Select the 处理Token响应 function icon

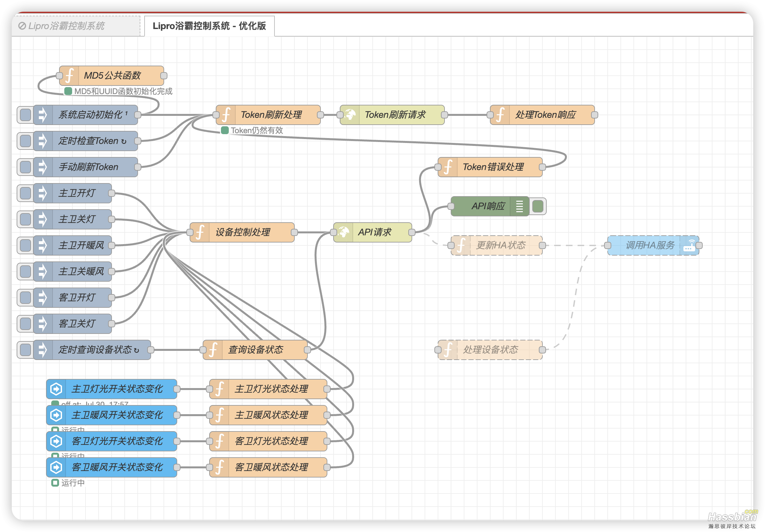pos(500,115)
